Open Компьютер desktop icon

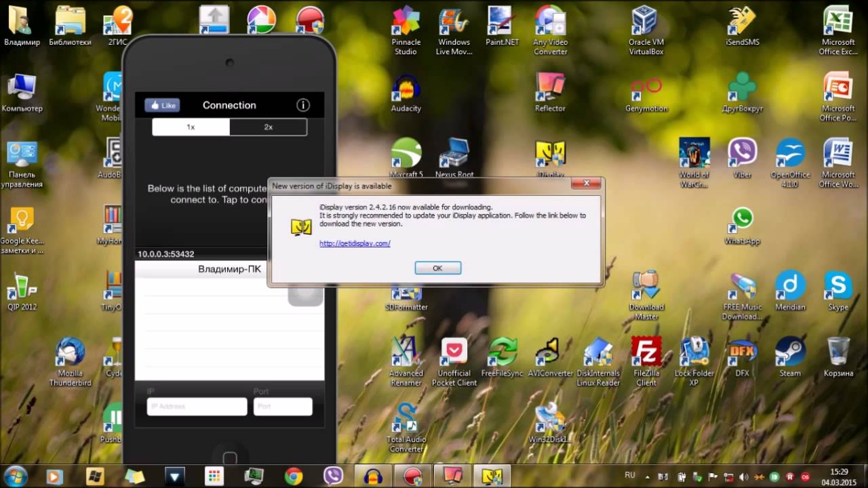pos(22,94)
